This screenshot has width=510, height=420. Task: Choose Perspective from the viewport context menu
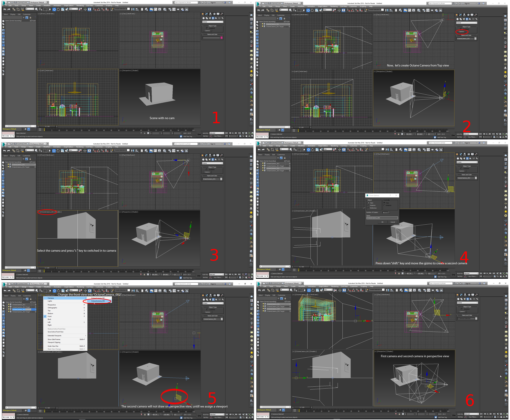(x=65, y=305)
